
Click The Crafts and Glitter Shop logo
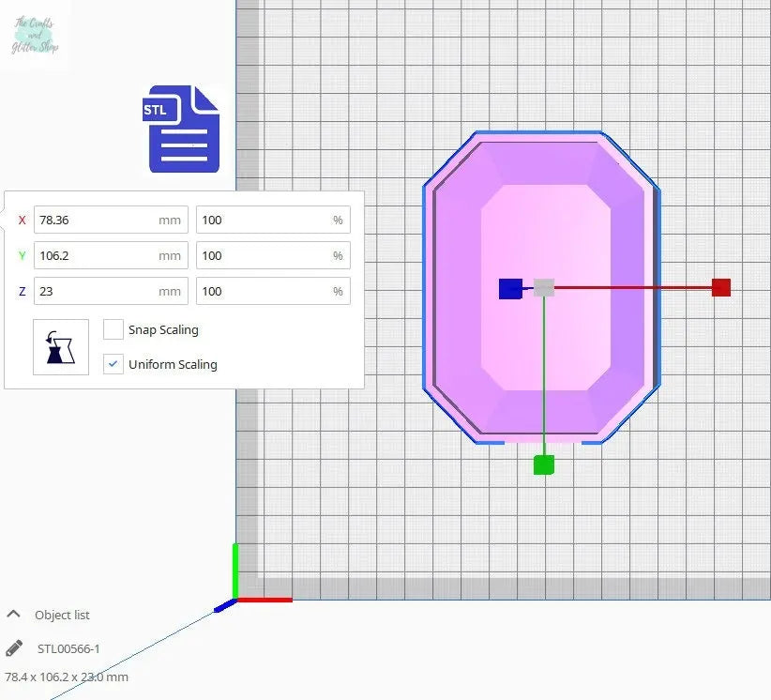click(34, 36)
